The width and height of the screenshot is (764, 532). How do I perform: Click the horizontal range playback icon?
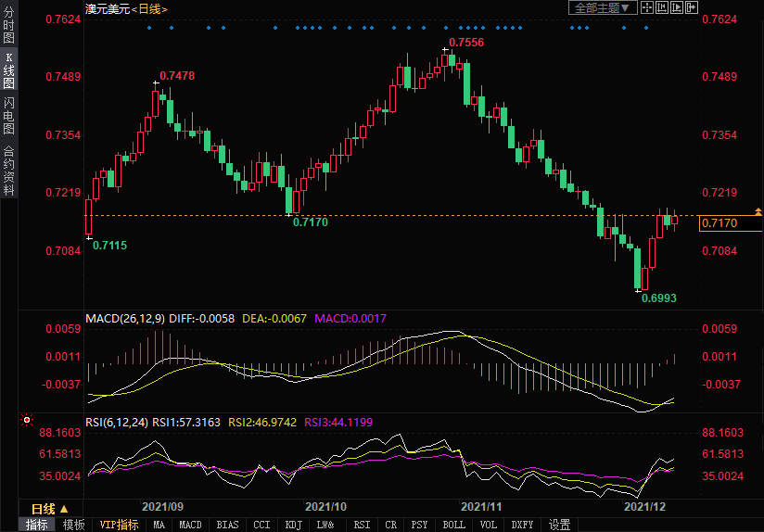676,7
